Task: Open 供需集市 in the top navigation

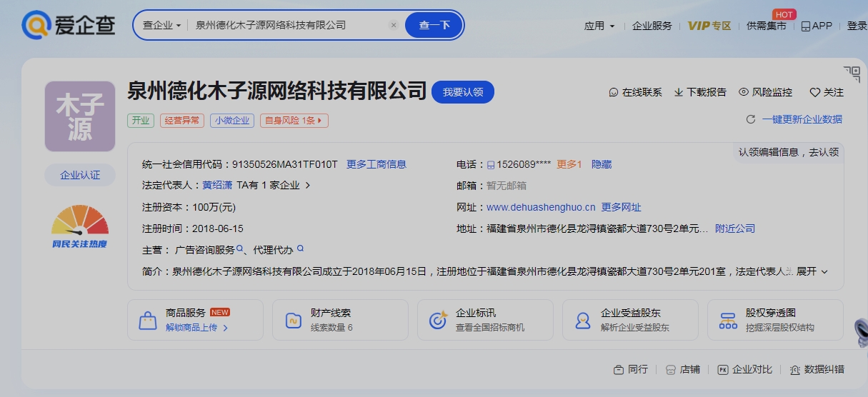Action: (x=766, y=26)
